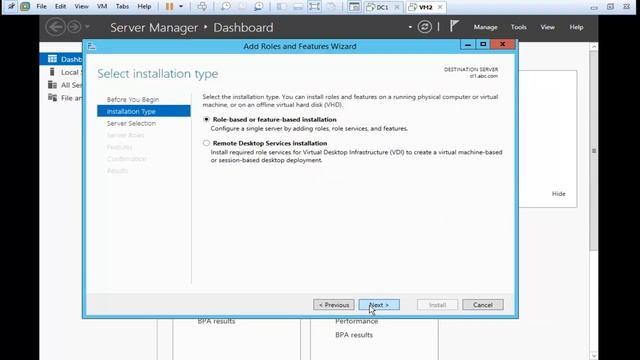Click the wizard icon in the dialog title bar
Viewport: 640px width, 360px height.
coord(91,46)
